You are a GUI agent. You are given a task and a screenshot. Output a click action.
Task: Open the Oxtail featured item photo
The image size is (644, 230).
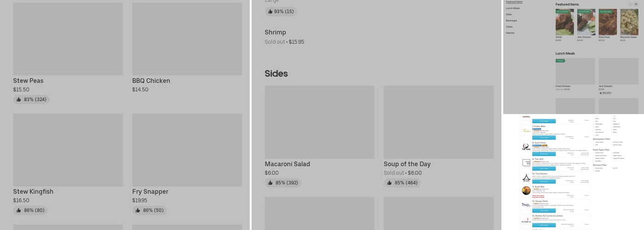point(564,22)
